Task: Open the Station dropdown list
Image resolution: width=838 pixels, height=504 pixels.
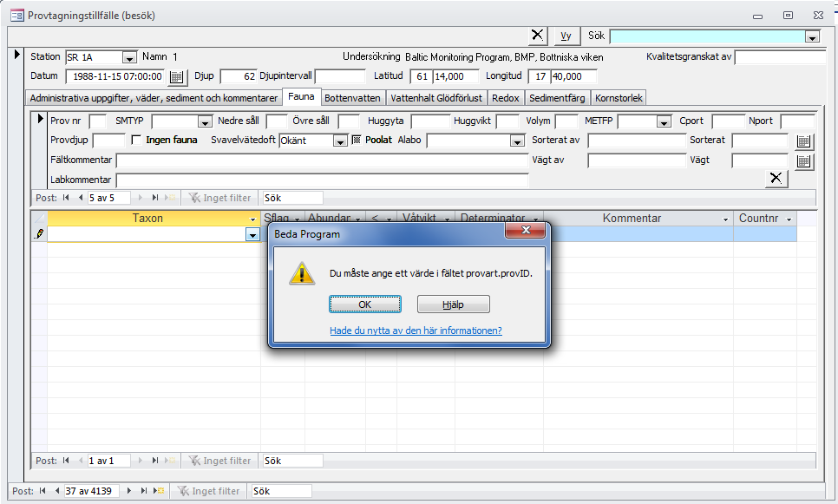Action: point(129,58)
